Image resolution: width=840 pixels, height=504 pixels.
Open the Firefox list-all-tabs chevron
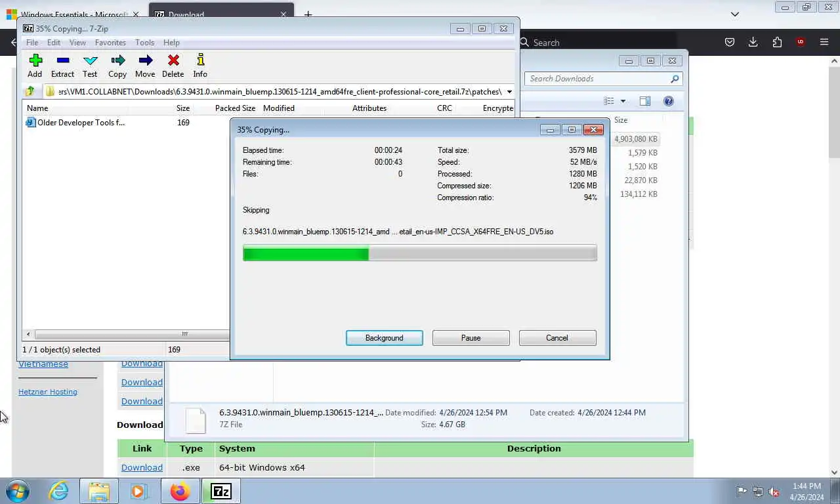coord(735,14)
